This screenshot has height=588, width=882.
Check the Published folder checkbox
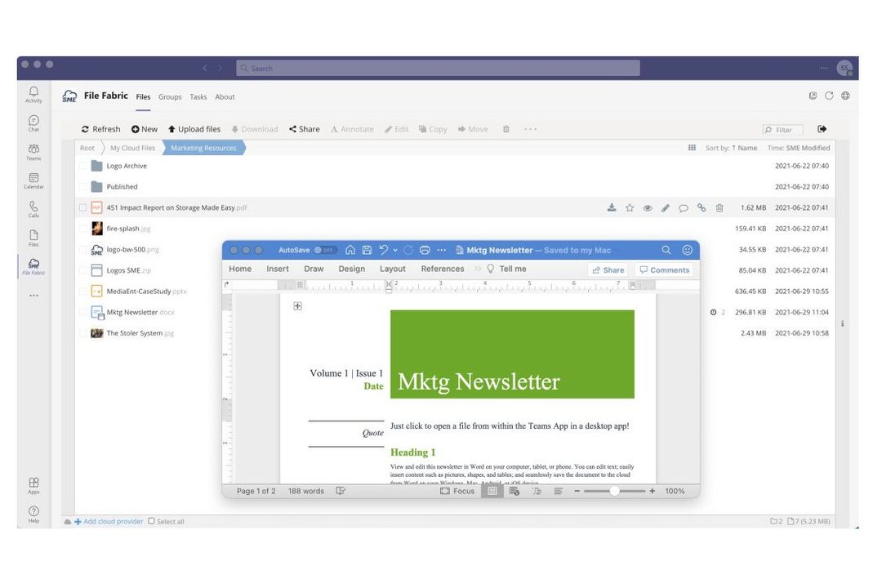tap(82, 187)
